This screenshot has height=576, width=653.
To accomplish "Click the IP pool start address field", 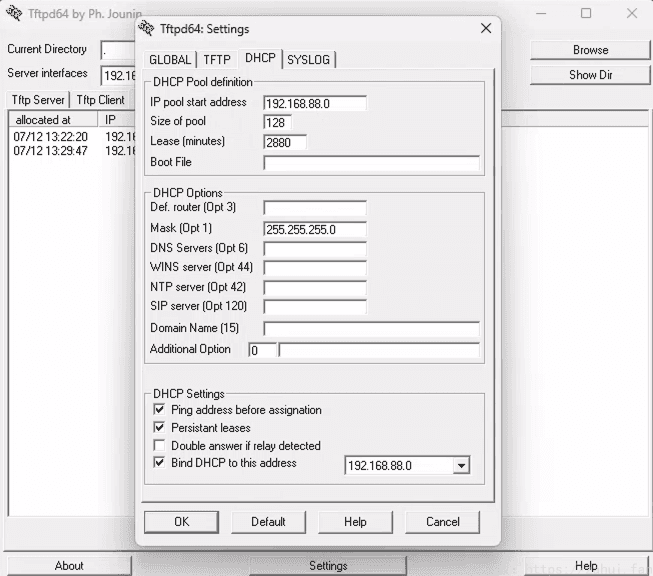I will tap(314, 103).
